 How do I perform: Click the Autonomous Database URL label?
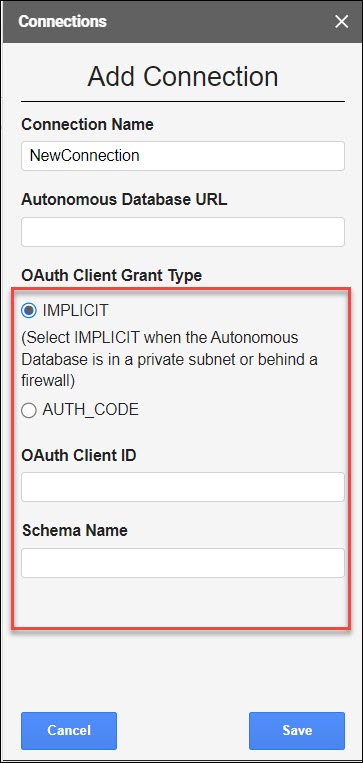coord(124,200)
